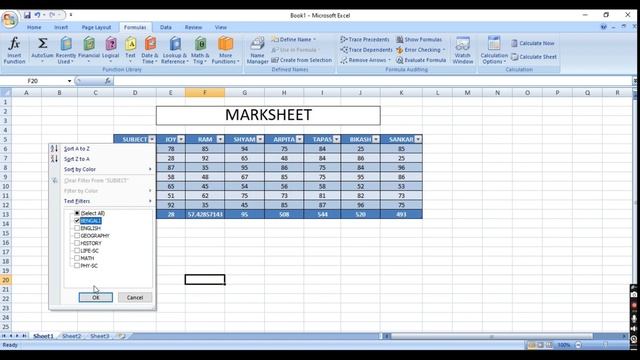Check the LIFE-SC filter checkbox

pyautogui.click(x=77, y=251)
